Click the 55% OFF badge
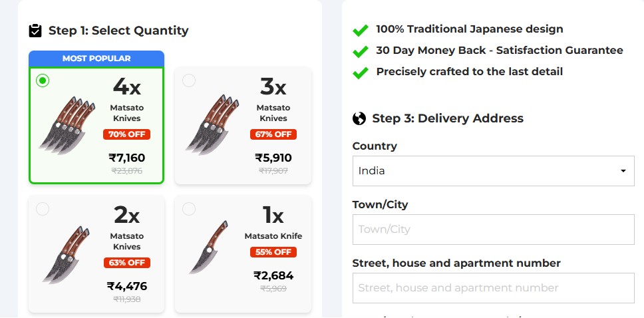Viewport: 644px width, 318px height. tap(273, 252)
